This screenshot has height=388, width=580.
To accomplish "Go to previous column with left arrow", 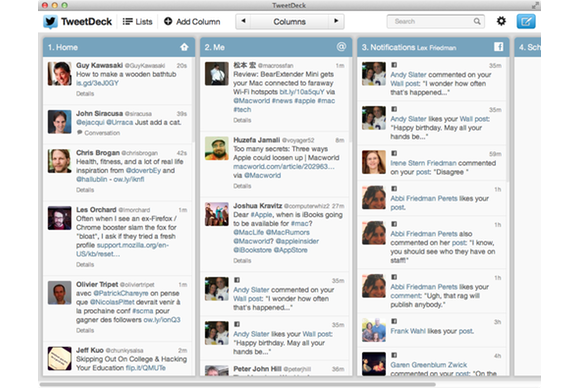I will click(x=243, y=21).
